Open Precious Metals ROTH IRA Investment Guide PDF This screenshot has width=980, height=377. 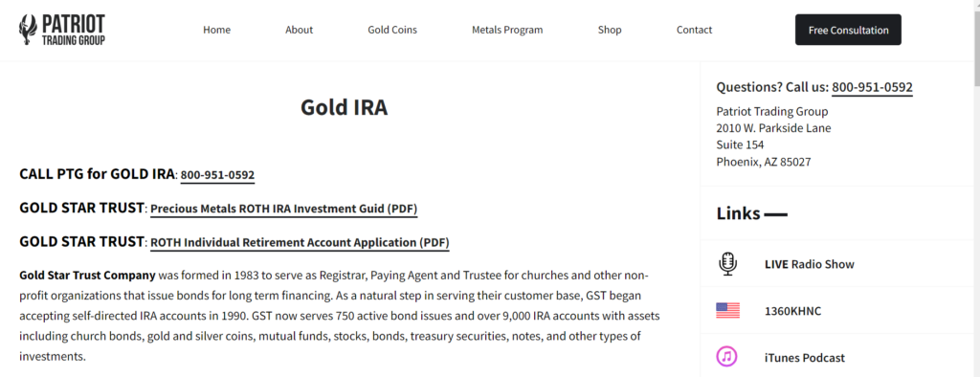[283, 209]
